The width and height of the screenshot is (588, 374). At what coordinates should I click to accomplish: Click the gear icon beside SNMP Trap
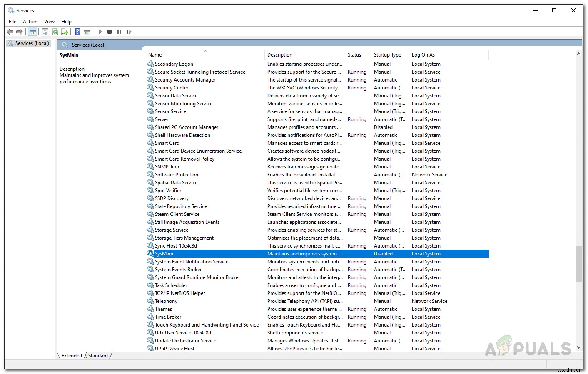pos(151,166)
